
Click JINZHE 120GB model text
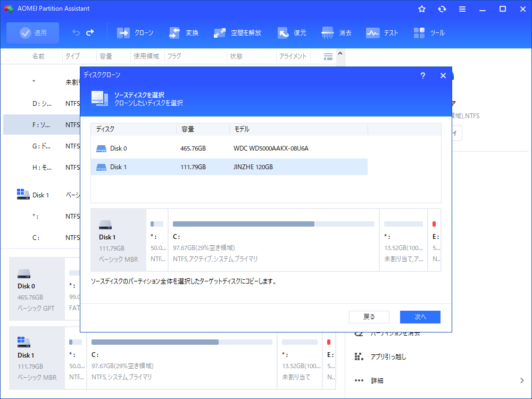coord(253,167)
